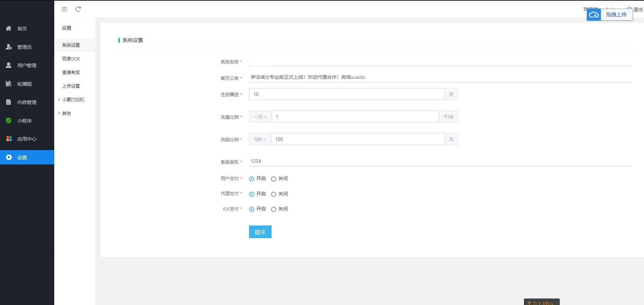Click the 管理员 admin user icon

pyautogui.click(x=9, y=47)
